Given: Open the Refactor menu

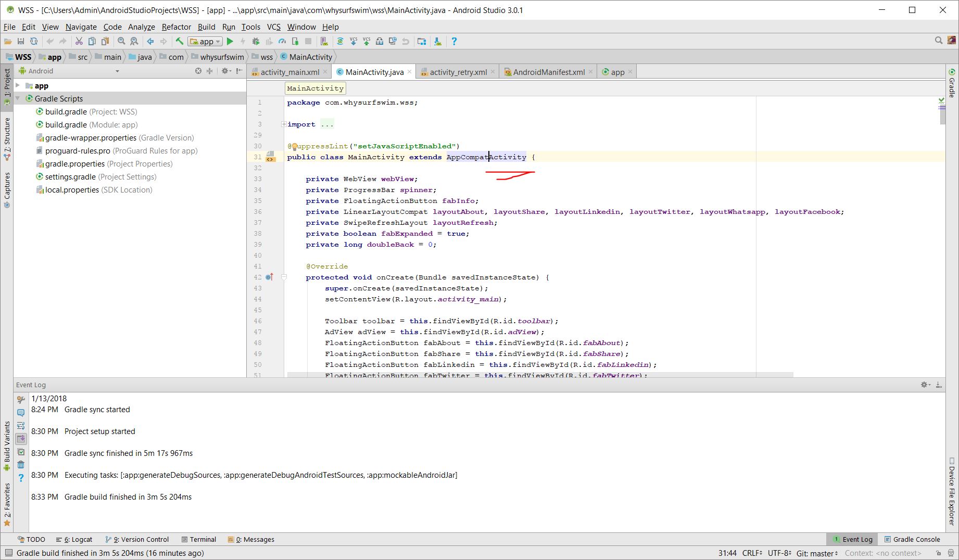Looking at the screenshot, I should (x=176, y=27).
